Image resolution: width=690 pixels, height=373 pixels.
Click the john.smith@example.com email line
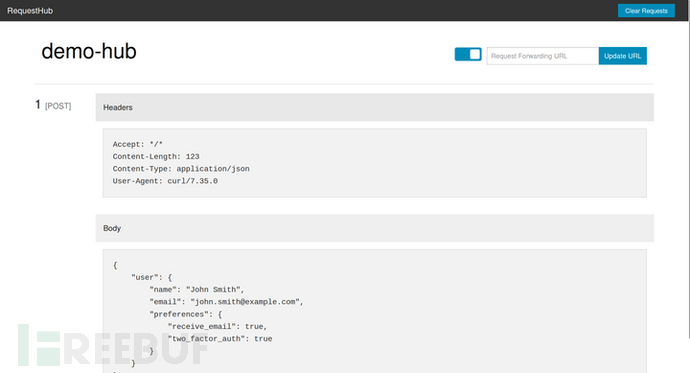coord(226,302)
